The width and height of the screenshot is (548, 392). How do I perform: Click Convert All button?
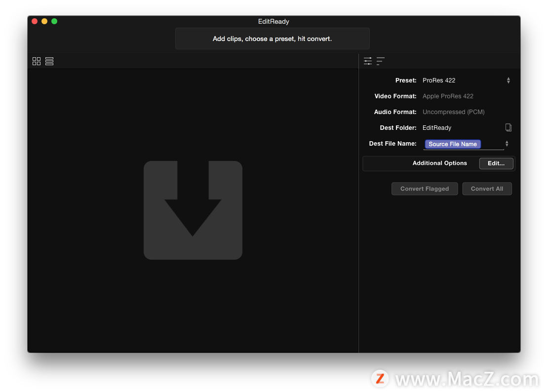(487, 189)
